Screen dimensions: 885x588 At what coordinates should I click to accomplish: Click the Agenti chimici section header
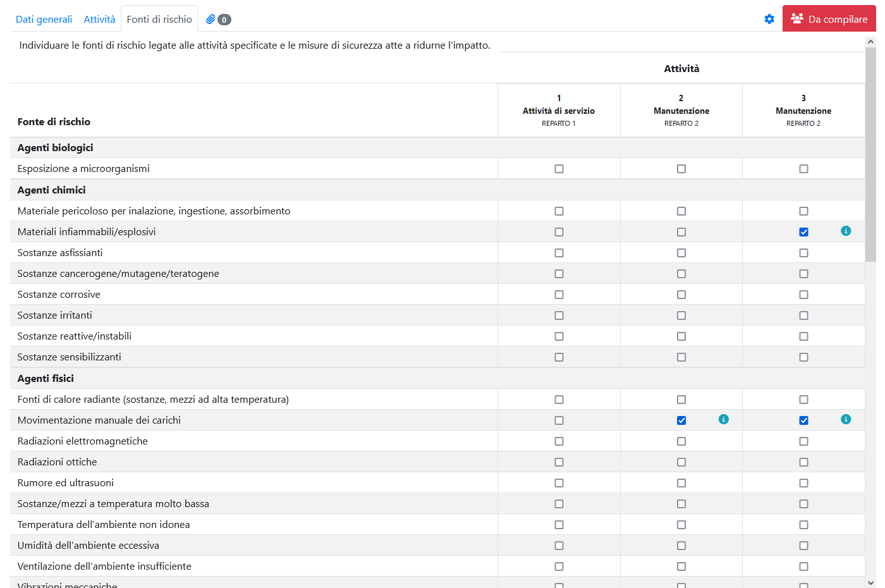click(x=51, y=190)
